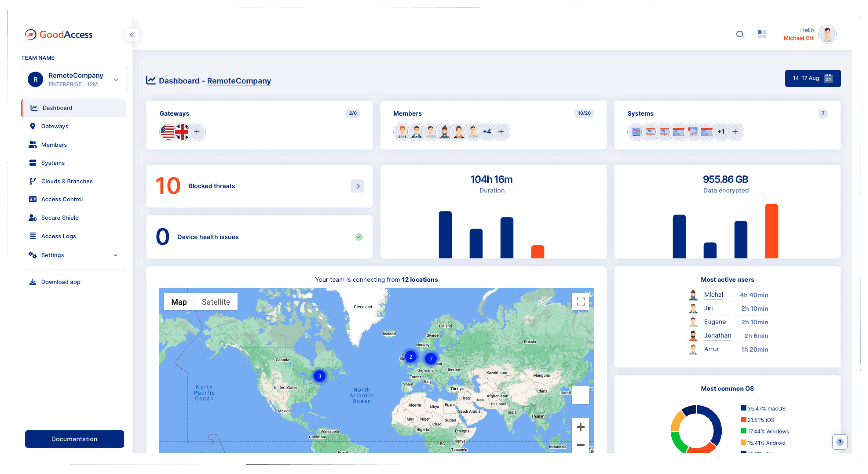868x474 pixels.
Task: Open the help question mark widget
Action: point(839,442)
